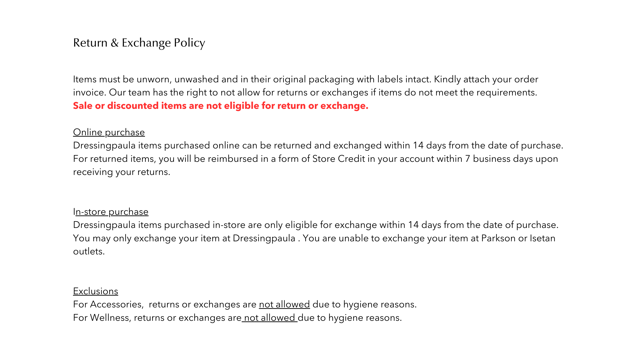Image resolution: width=644 pixels, height=358 pixels.
Task: Click the word 'Isetan'
Action: point(542,238)
